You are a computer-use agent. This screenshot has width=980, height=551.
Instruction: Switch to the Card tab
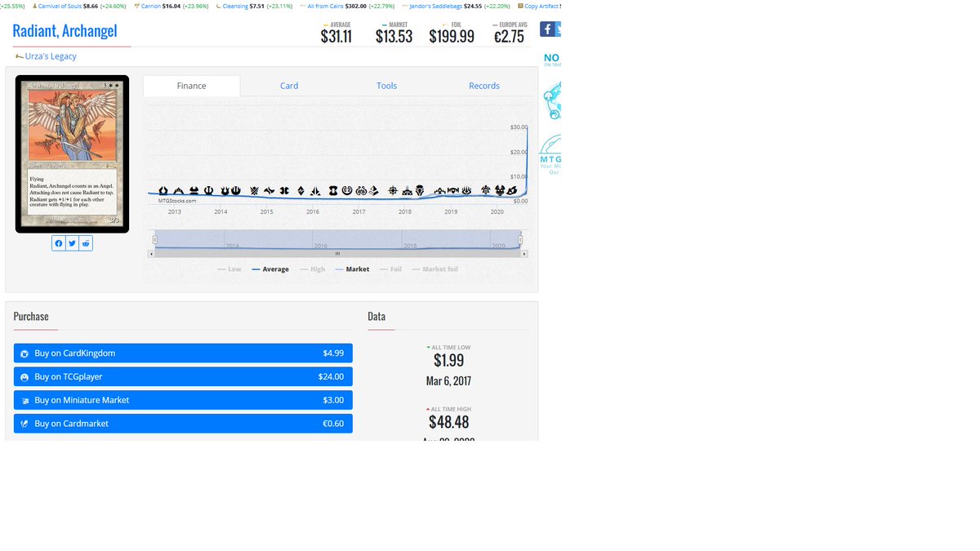point(289,85)
